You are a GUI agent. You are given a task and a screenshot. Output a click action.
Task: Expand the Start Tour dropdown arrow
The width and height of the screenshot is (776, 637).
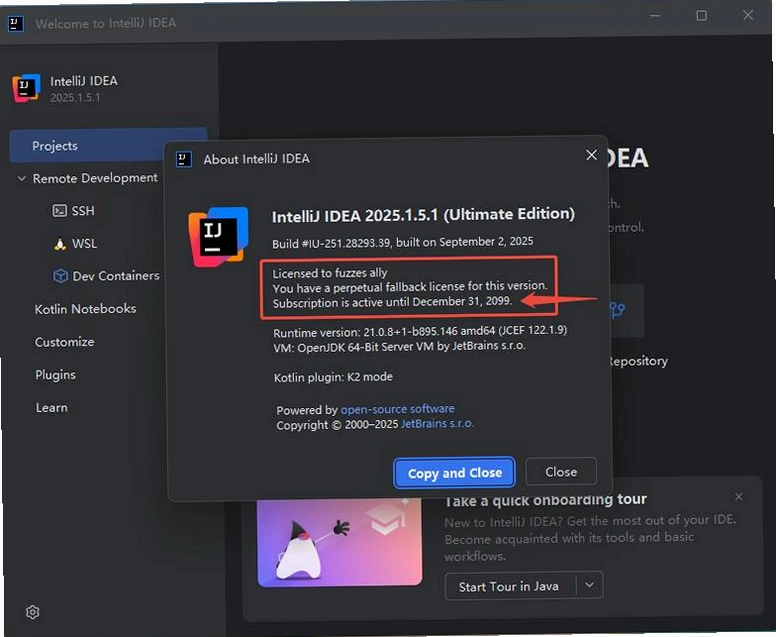pos(589,585)
